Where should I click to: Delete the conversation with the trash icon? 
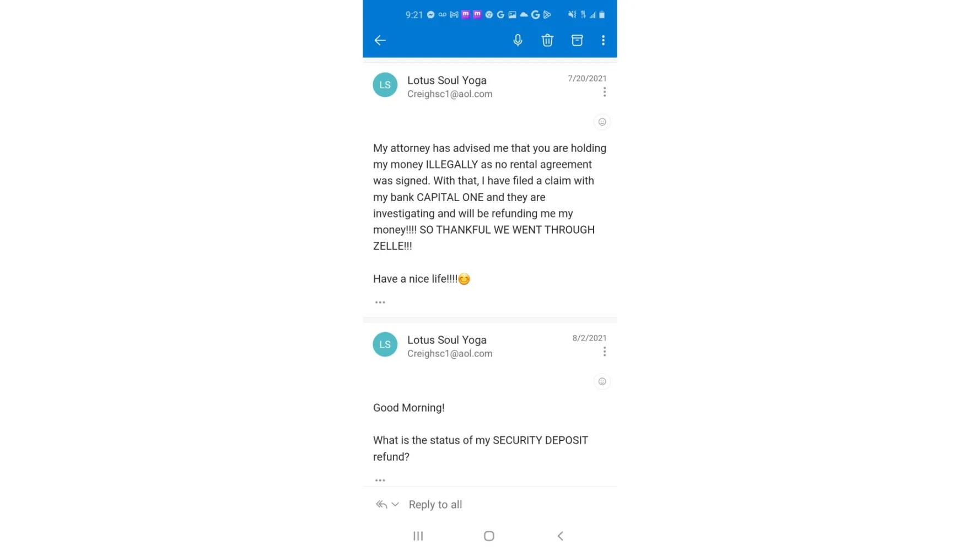[547, 40]
